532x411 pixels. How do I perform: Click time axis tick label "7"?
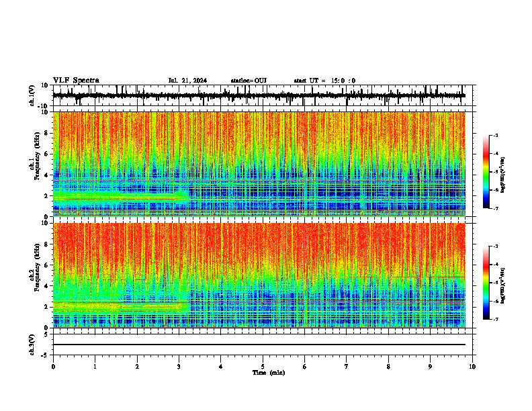[347, 367]
